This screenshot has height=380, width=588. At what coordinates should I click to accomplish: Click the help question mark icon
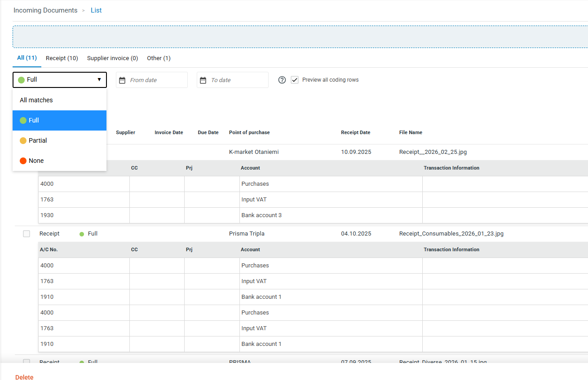click(x=282, y=80)
